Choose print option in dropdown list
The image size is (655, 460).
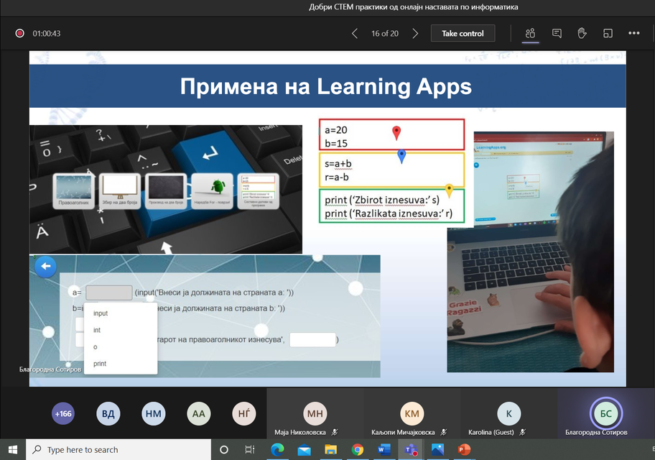pos(100,363)
